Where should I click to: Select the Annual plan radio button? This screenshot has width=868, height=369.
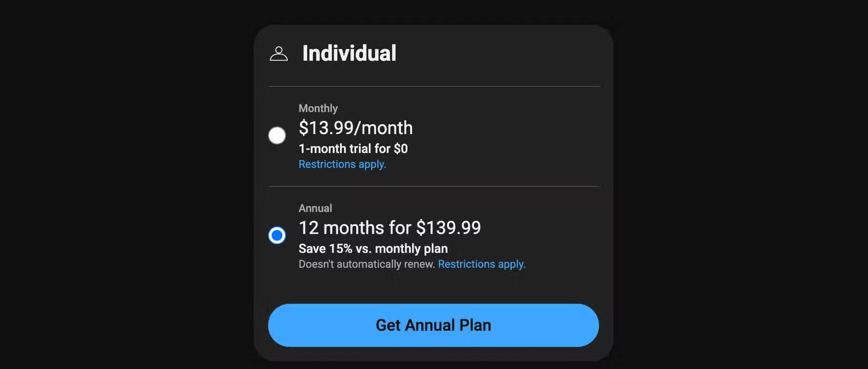pyautogui.click(x=277, y=236)
